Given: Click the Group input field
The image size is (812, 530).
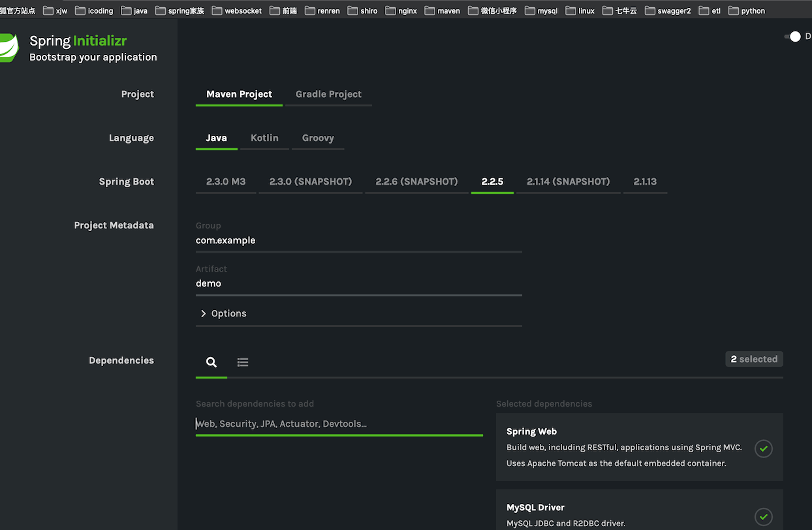Looking at the screenshot, I should (x=359, y=241).
